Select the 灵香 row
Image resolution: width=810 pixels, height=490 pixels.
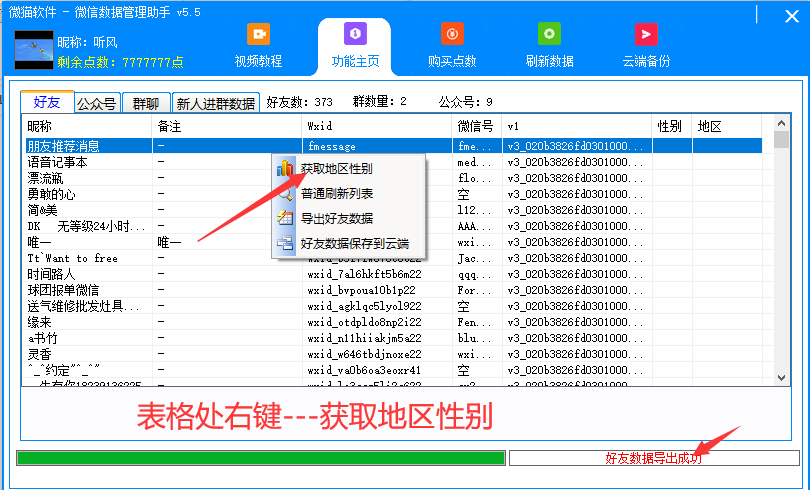[393, 354]
